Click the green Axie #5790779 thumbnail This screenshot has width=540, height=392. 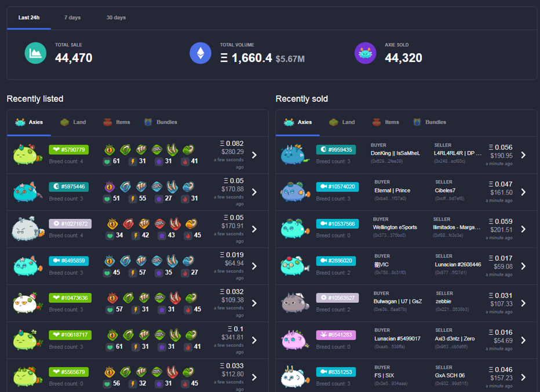click(27, 155)
